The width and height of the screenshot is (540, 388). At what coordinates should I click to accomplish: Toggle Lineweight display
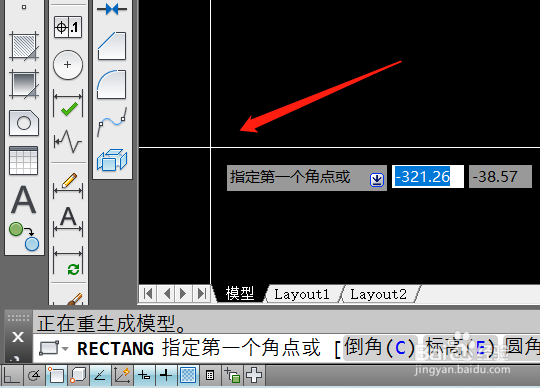pos(166,375)
